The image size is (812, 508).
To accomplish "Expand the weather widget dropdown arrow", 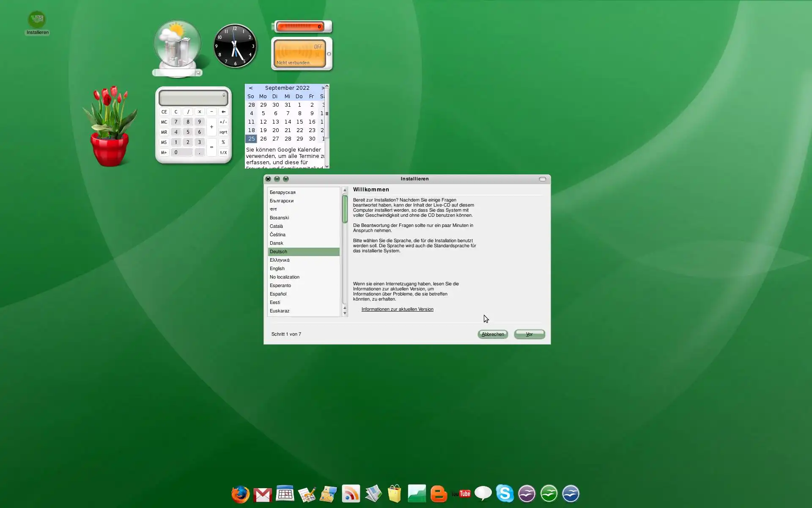I will [x=198, y=73].
